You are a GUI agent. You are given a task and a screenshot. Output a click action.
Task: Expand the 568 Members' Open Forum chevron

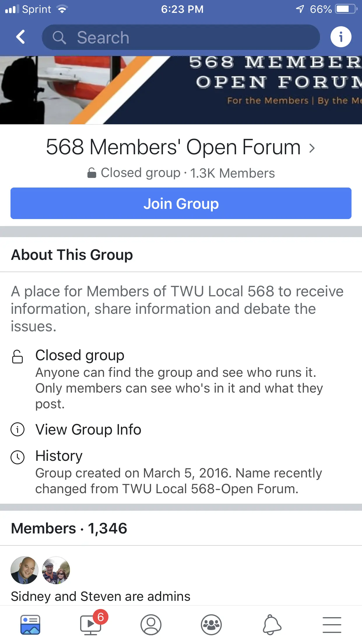[312, 148]
